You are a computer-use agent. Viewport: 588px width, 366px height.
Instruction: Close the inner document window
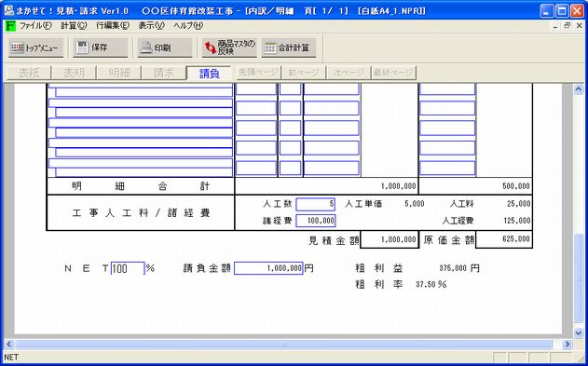579,26
